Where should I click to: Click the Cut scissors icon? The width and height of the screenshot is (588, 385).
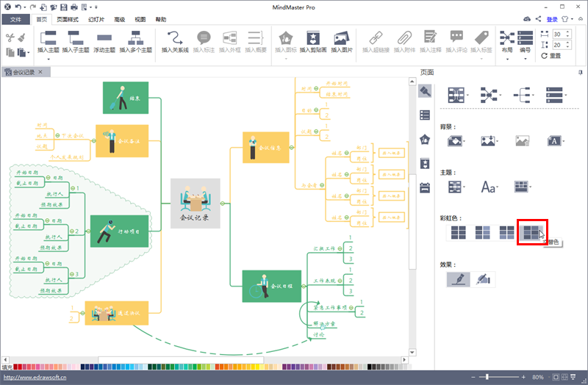10,37
